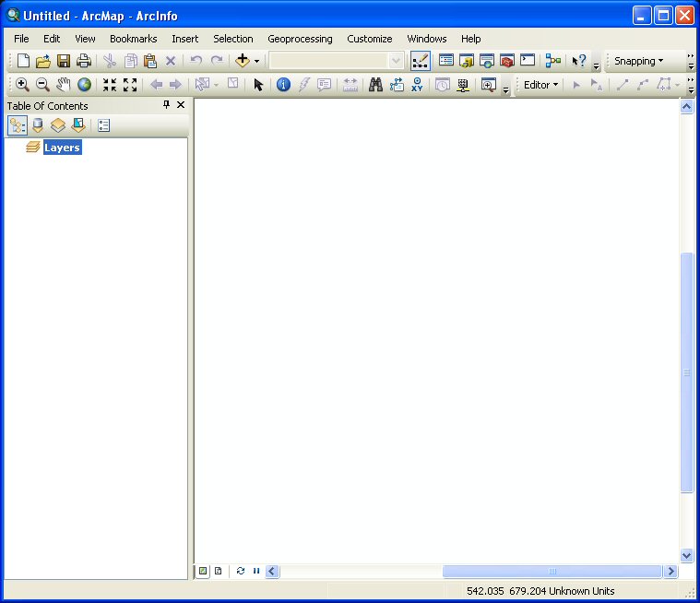Open the Snapping dropdown menu
The height and width of the screenshot is (603, 700).
pyautogui.click(x=638, y=61)
